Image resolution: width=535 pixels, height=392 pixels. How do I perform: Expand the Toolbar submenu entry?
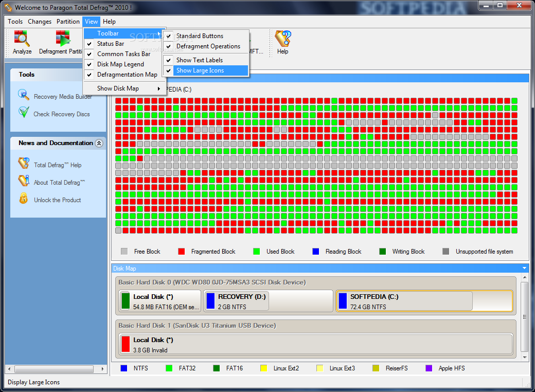pos(124,33)
